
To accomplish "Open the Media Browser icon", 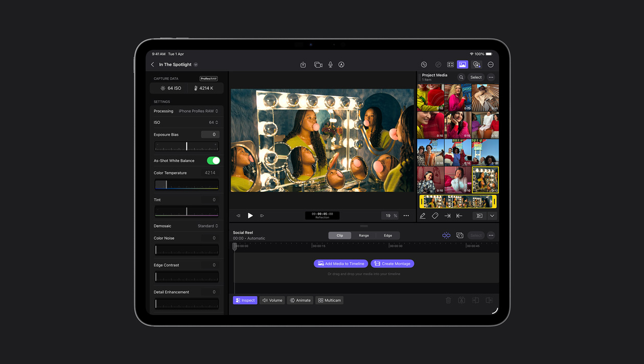I will click(463, 64).
